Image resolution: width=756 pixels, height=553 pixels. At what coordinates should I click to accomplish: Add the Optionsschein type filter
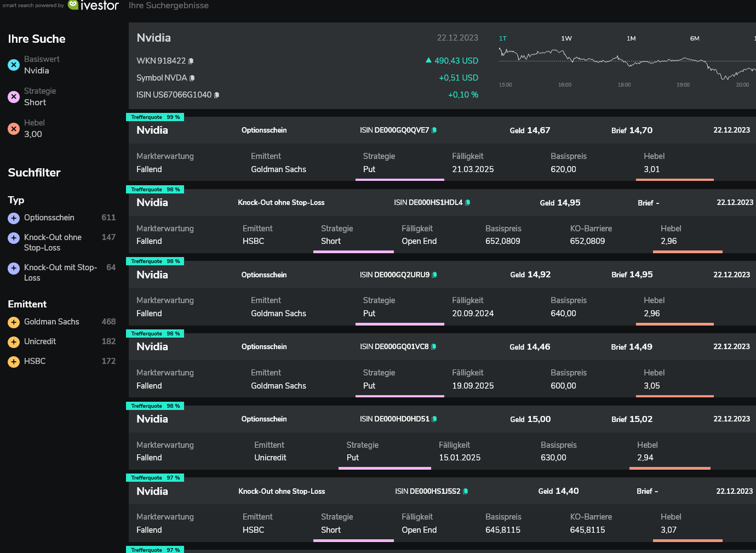click(x=14, y=218)
